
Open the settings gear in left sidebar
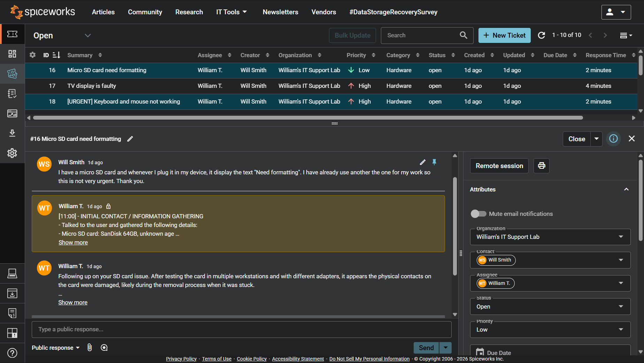(x=12, y=153)
